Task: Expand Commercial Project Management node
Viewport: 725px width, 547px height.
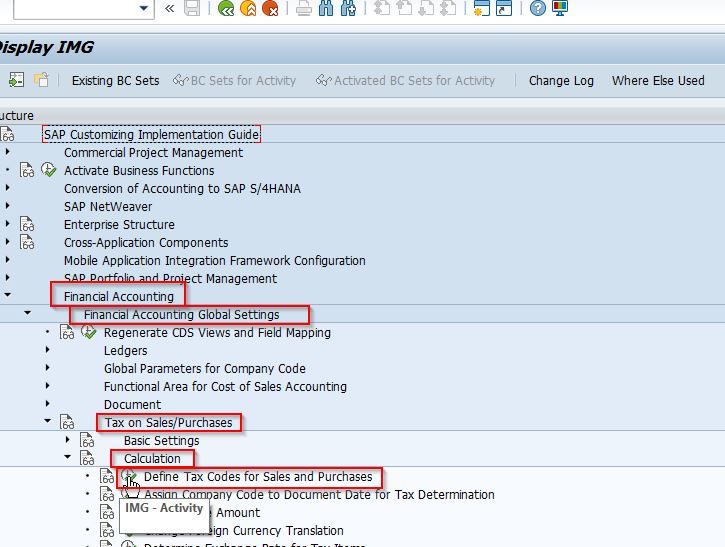Action: click(x=7, y=151)
